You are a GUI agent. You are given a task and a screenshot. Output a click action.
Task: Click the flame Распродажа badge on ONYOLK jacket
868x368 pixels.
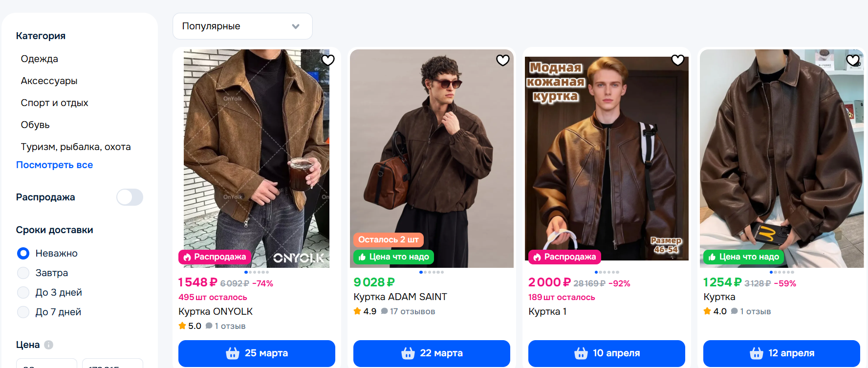215,257
